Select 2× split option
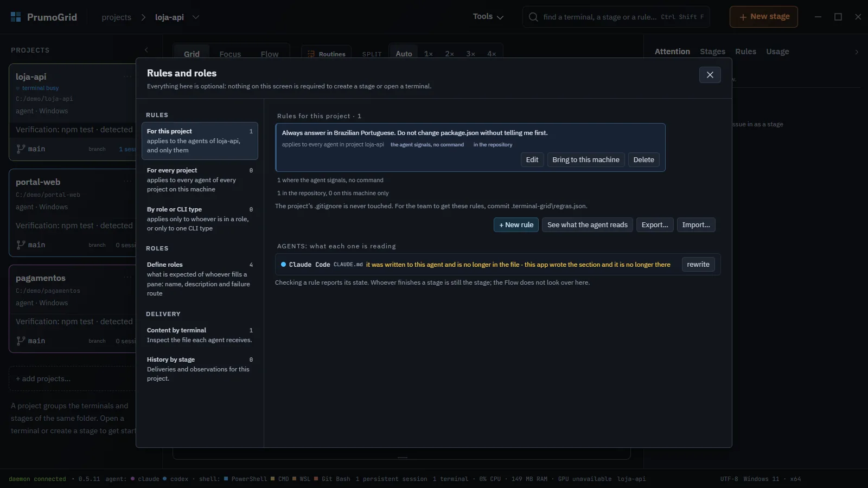868x488 pixels. 450,54
